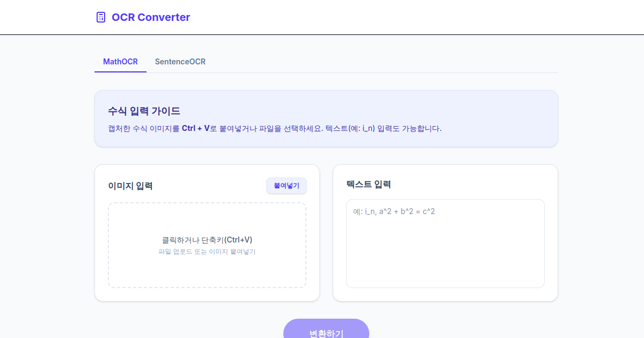Click the blank bottom area of the text box
644x338 pixels.
tap(445, 271)
